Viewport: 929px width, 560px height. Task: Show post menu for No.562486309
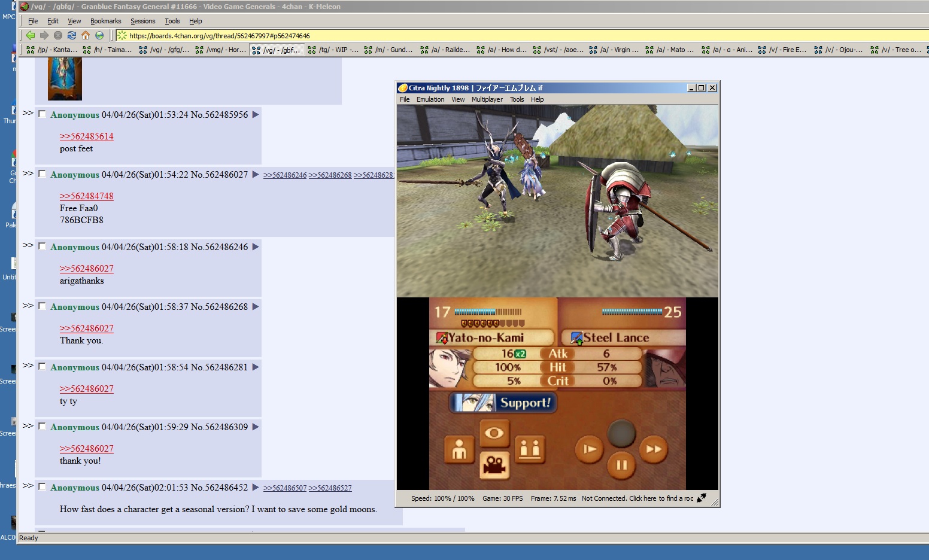[x=256, y=427]
